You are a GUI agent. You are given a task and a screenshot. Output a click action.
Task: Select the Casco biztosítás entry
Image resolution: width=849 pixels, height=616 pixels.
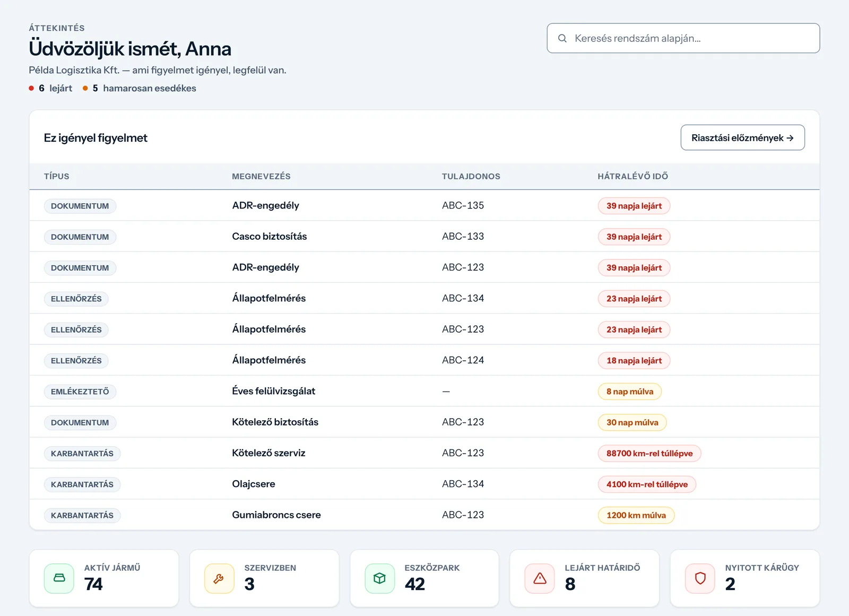click(x=270, y=237)
